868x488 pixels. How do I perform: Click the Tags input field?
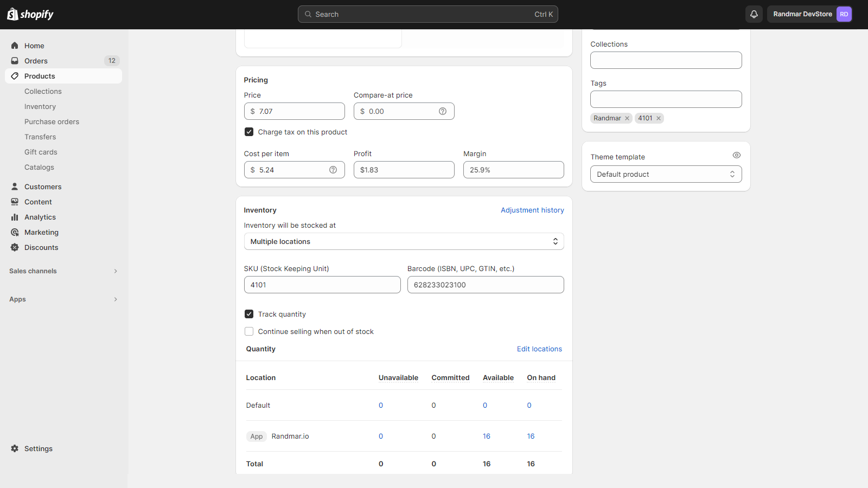click(666, 99)
